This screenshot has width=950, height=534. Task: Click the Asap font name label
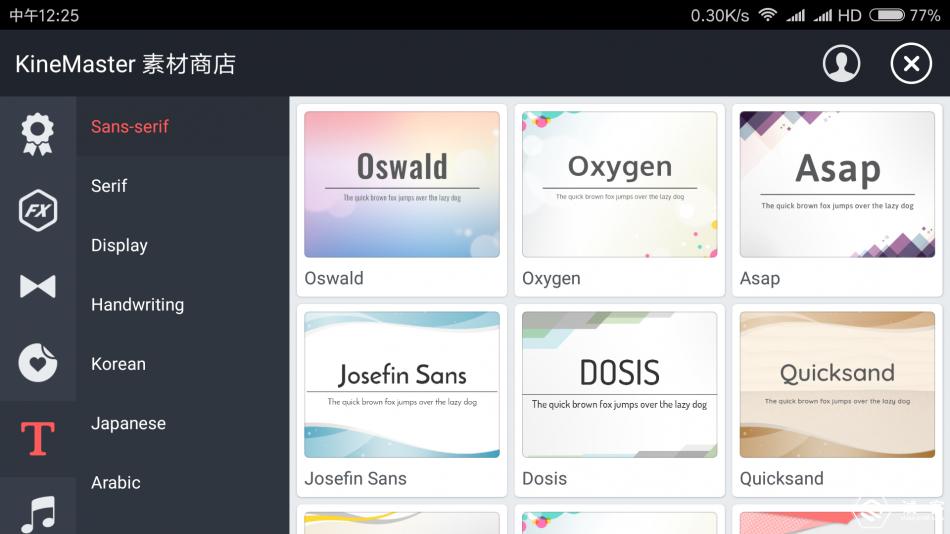tap(760, 278)
